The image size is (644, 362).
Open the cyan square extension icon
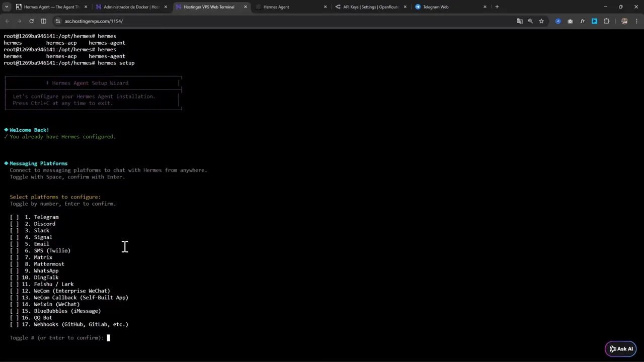(594, 21)
